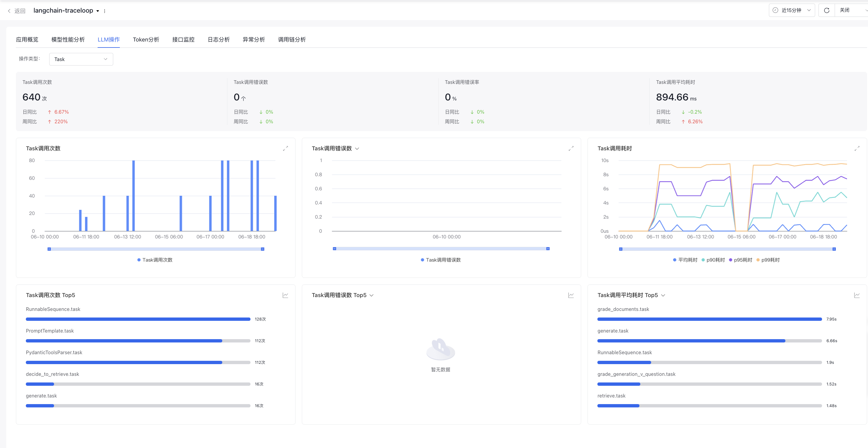Click the RunnableSequence.task label in 平均耗时 Top5
The width and height of the screenshot is (868, 448).
625,352
